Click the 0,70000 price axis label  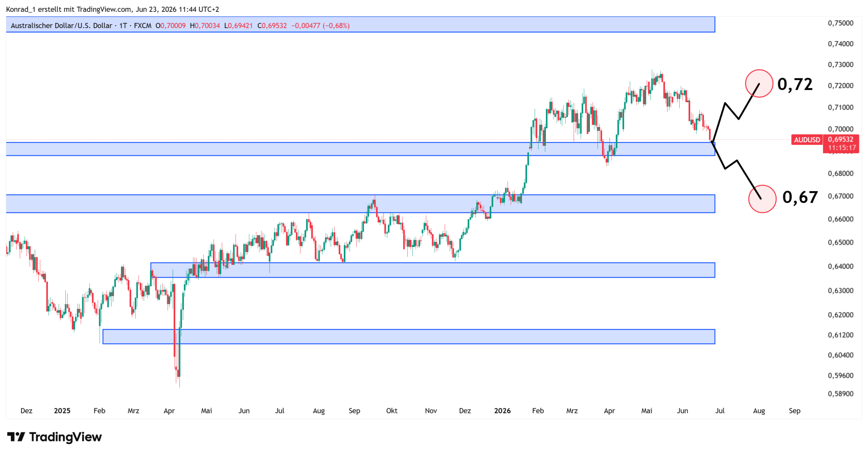pos(841,129)
